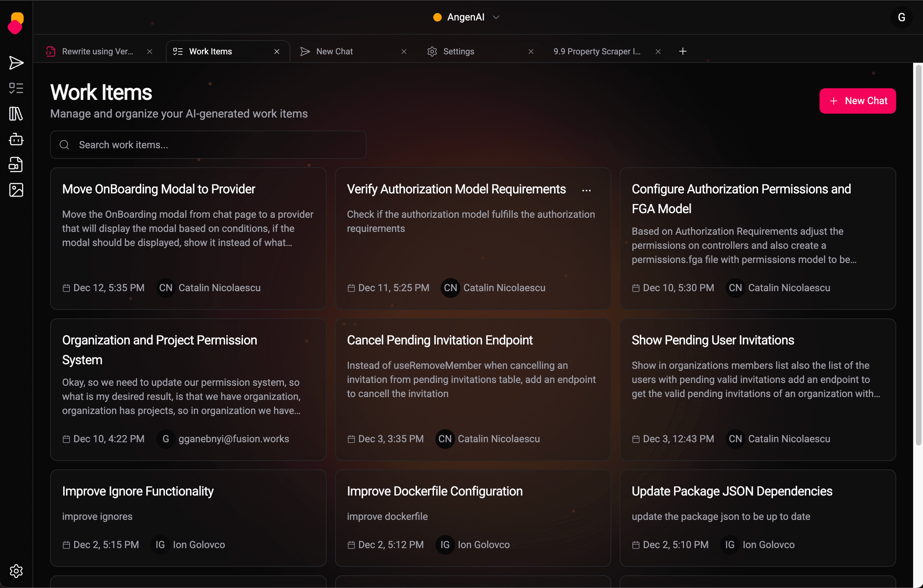Open the work items checklist sidebar icon
This screenshot has width=923, height=588.
[x=16, y=88]
